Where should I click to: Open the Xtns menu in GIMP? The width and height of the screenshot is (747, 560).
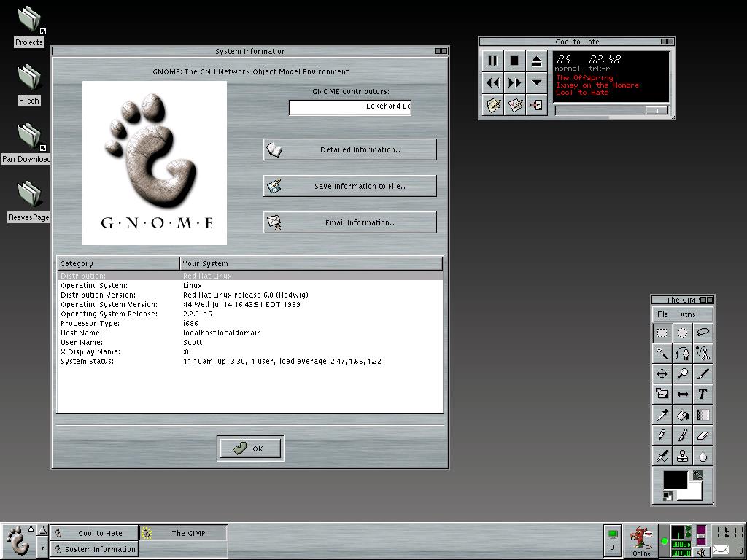687,314
